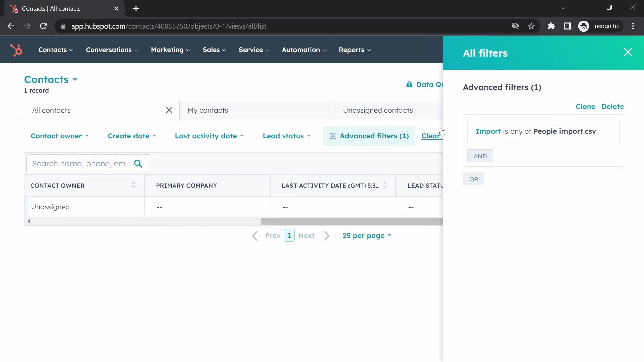Screen dimensions: 644x362
Task: Open the Sales navigation menu
Action: click(x=214, y=50)
